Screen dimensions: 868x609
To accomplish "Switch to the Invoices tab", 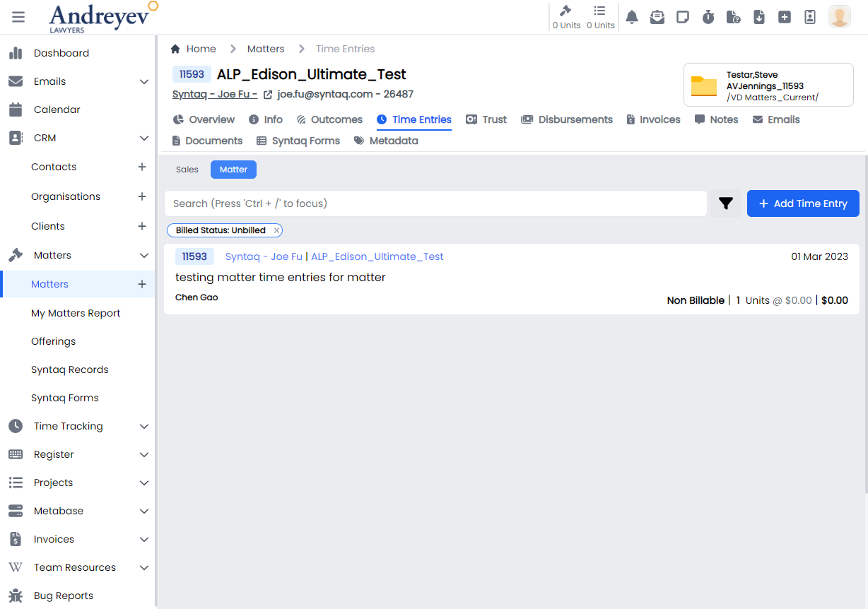I will [x=653, y=119].
